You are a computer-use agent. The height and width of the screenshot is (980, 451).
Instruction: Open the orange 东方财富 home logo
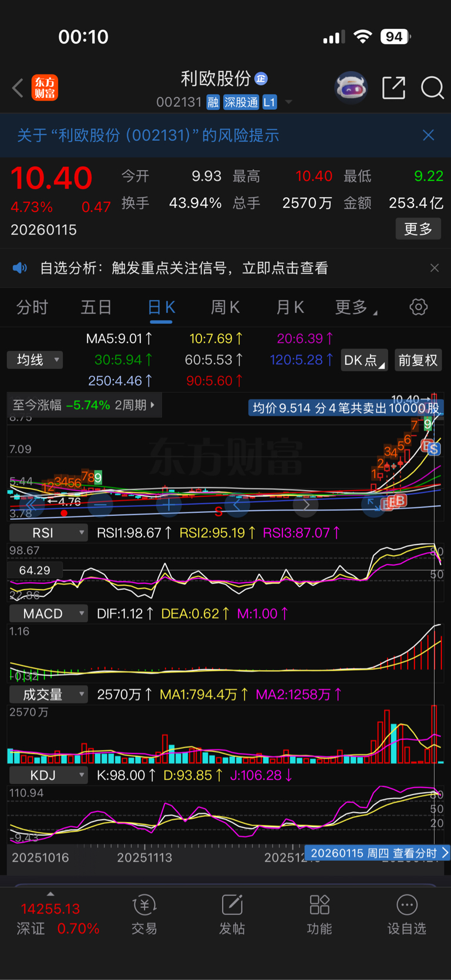(x=45, y=88)
